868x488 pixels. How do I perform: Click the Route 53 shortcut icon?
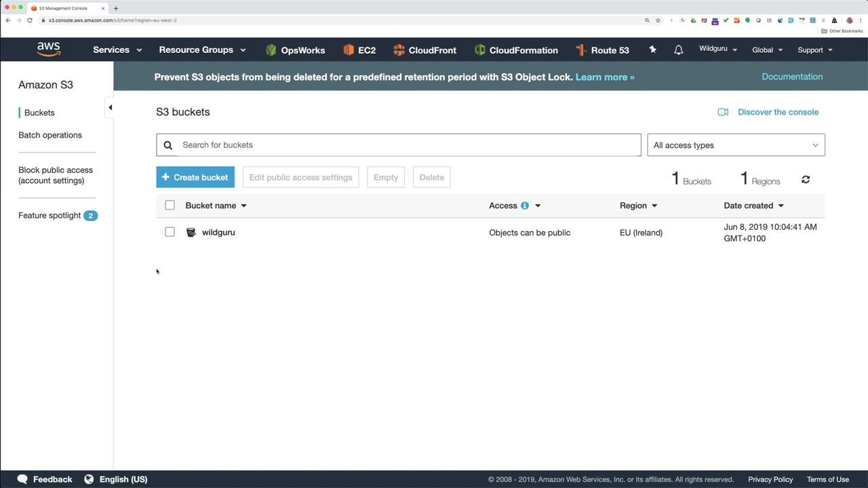(580, 50)
